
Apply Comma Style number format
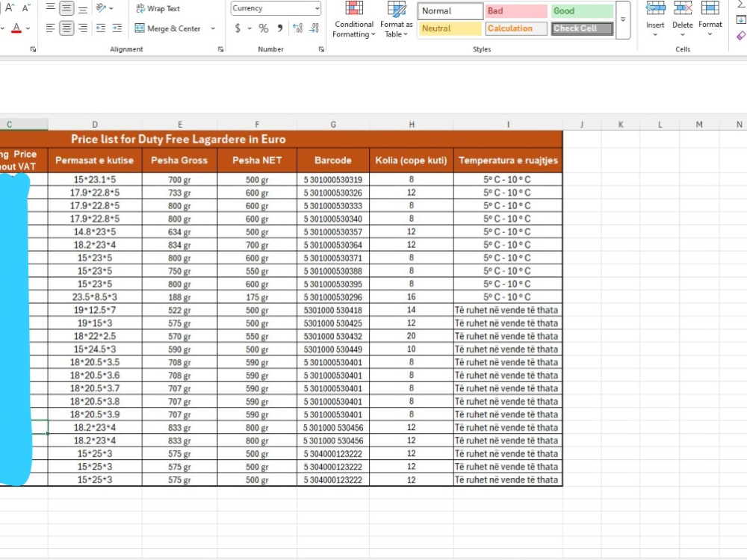[280, 28]
